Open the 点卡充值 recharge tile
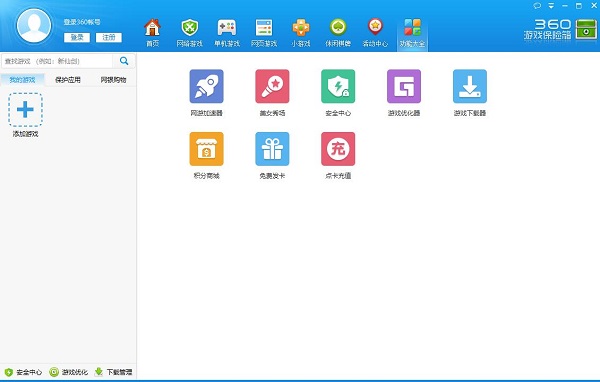Screen dimensions: 600x382 pyautogui.click(x=338, y=149)
